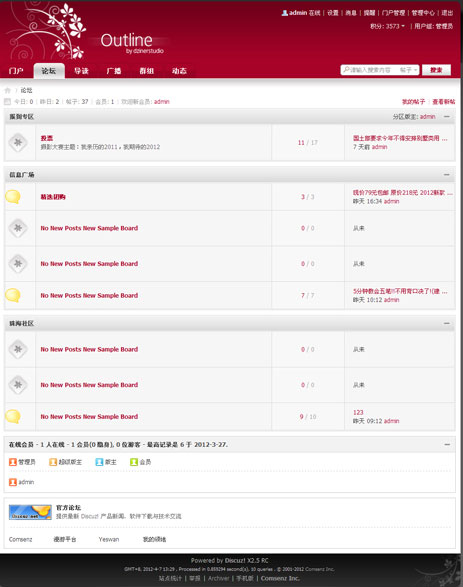
Task: Click the admin user avatar icon at top
Action: pos(284,13)
